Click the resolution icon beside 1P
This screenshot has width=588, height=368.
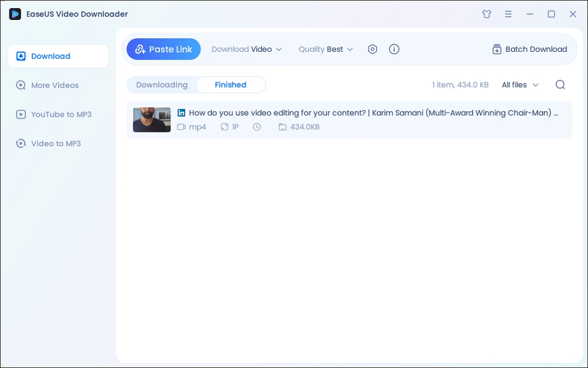coord(224,127)
